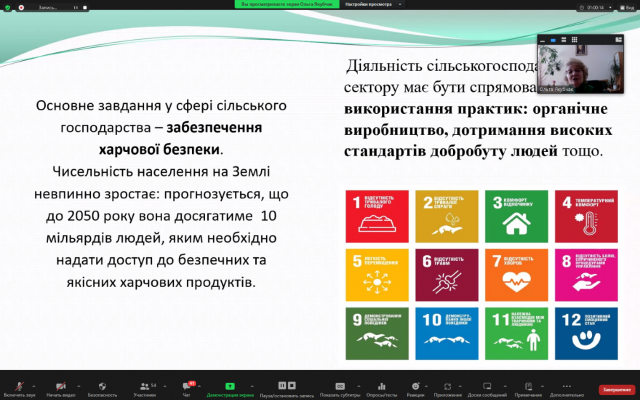Open the Apps icon
The width and height of the screenshot is (640, 400).
tap(447, 386)
